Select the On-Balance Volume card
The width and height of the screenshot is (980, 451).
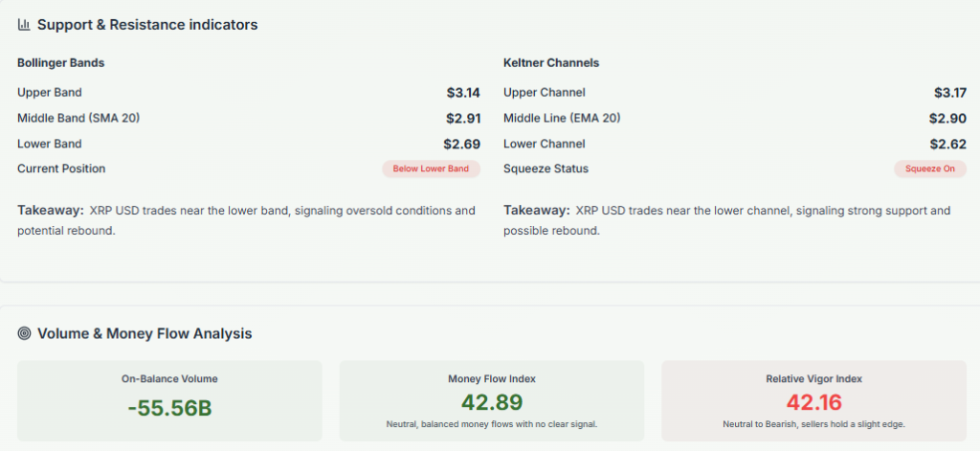tap(169, 400)
